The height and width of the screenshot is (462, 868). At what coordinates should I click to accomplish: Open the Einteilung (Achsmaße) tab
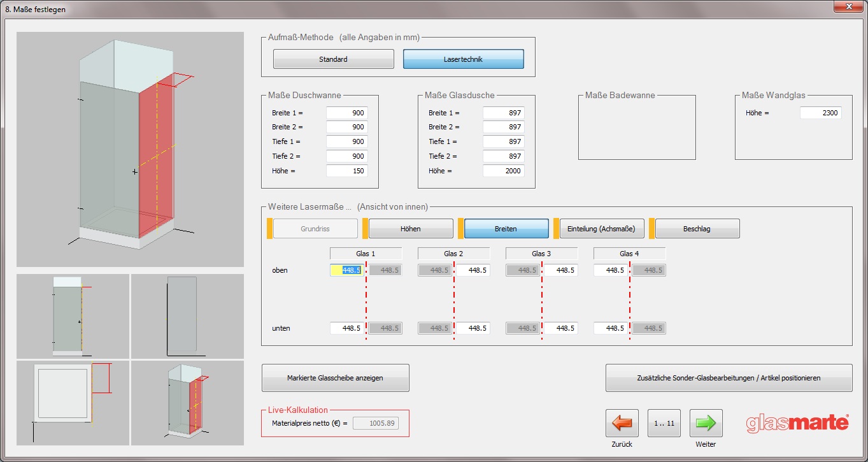(x=601, y=229)
